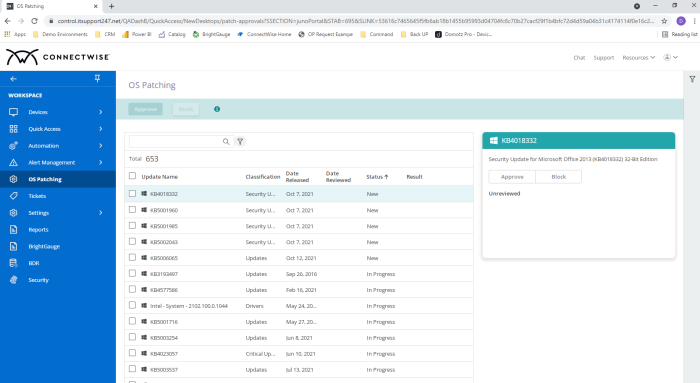Expand the user account dropdown
The height and width of the screenshot is (383, 700).
point(671,57)
